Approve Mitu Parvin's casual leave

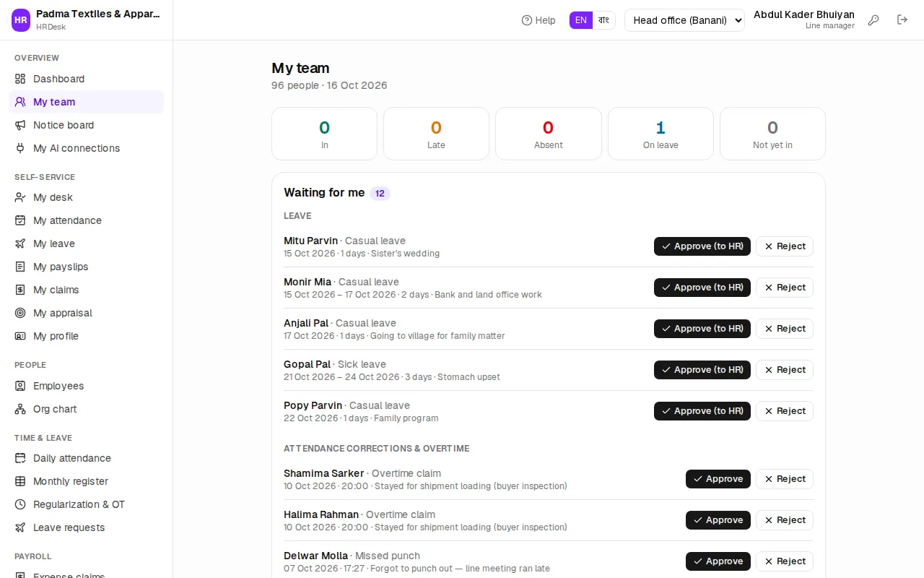point(702,246)
